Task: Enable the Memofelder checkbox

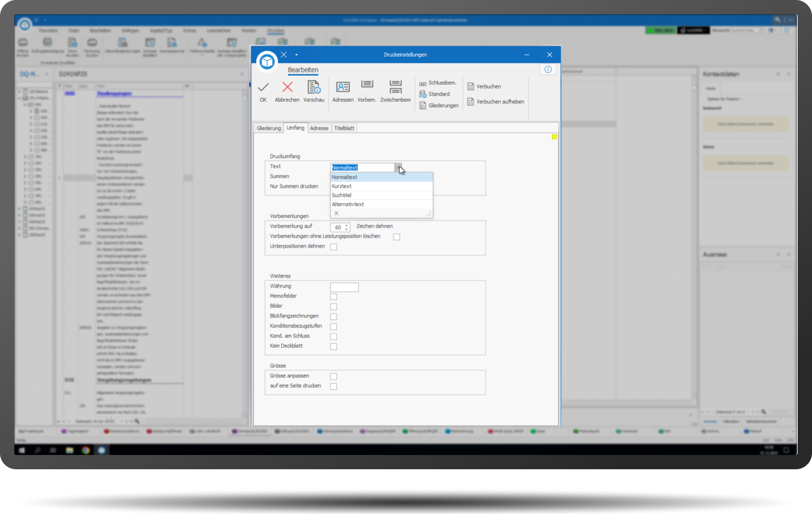Action: (334, 297)
